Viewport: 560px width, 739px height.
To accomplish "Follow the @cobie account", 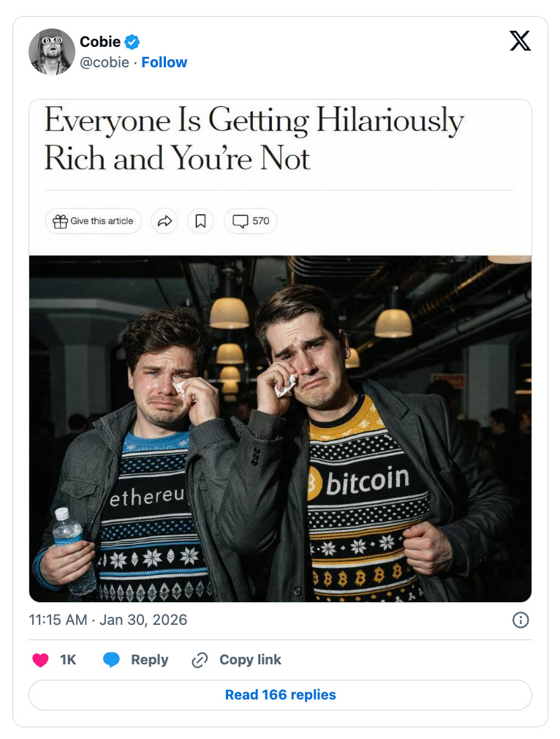I will 164,62.
